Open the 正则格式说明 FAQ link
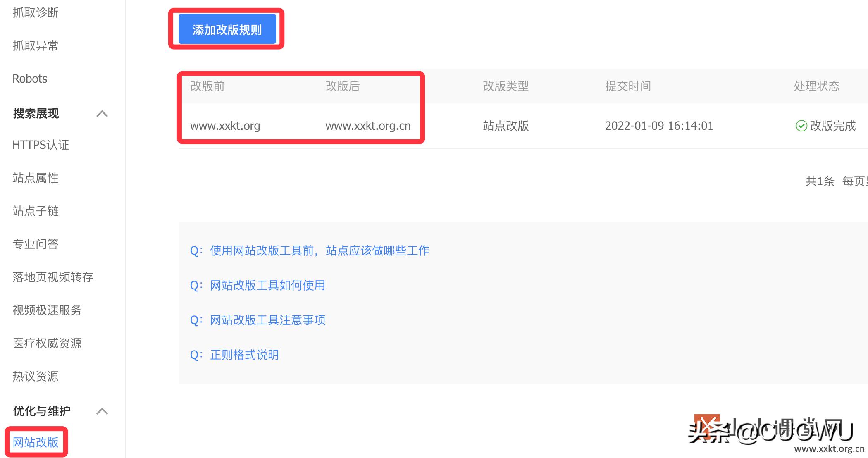The height and width of the screenshot is (458, 868). pyautogui.click(x=244, y=355)
